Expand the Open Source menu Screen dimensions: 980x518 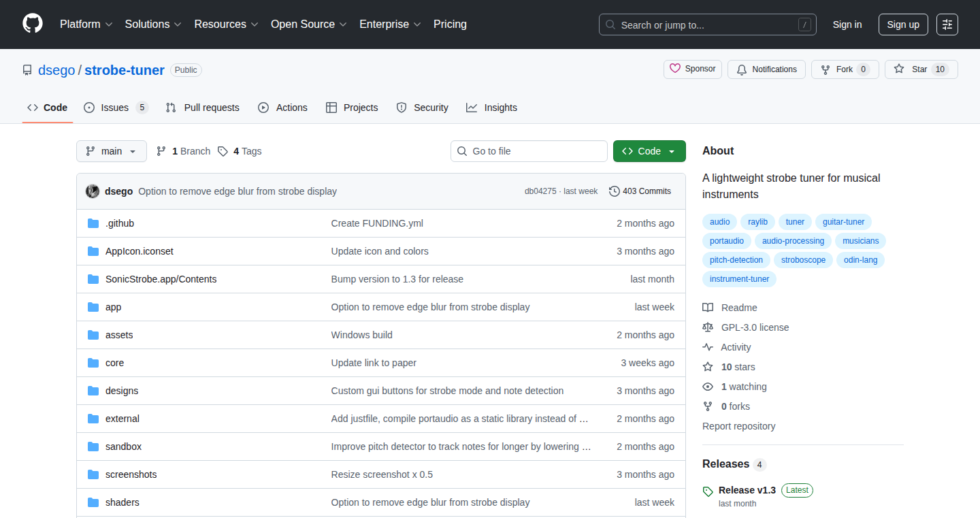tap(309, 25)
